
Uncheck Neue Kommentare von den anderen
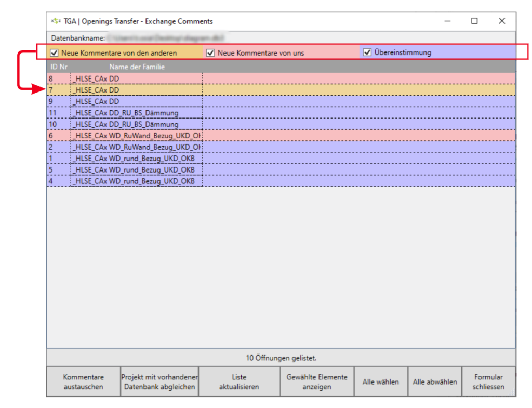click(x=54, y=52)
